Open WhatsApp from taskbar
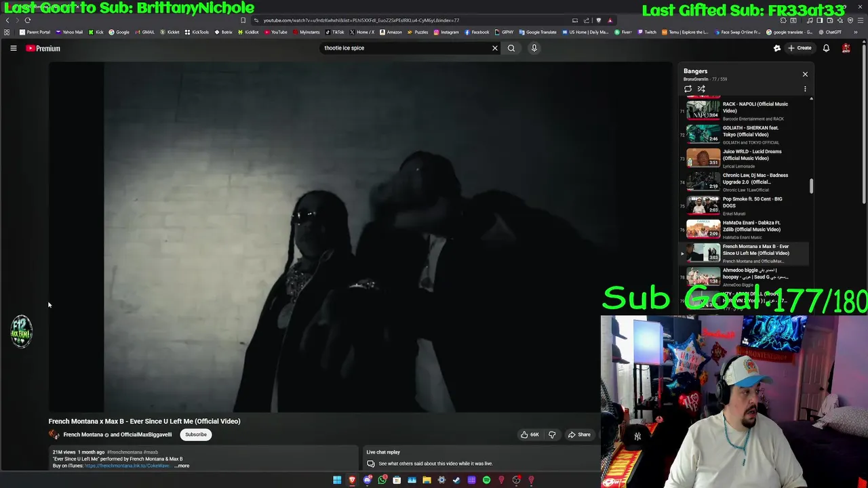Viewport: 868px width, 488px height. tap(382, 480)
